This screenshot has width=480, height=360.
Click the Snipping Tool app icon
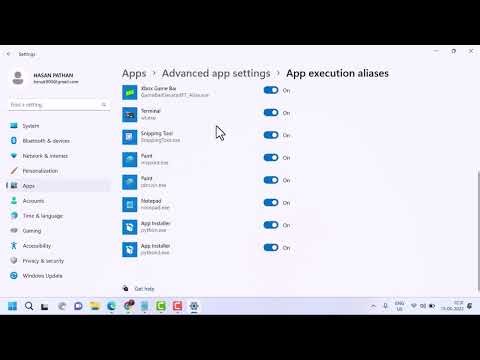click(129, 137)
